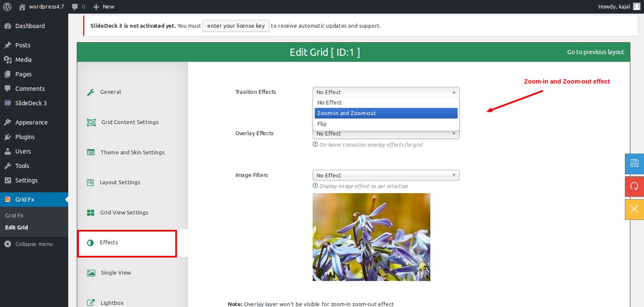Click help icon for overlay effects
Viewport: 644px width, 307px height.
pyautogui.click(x=315, y=145)
